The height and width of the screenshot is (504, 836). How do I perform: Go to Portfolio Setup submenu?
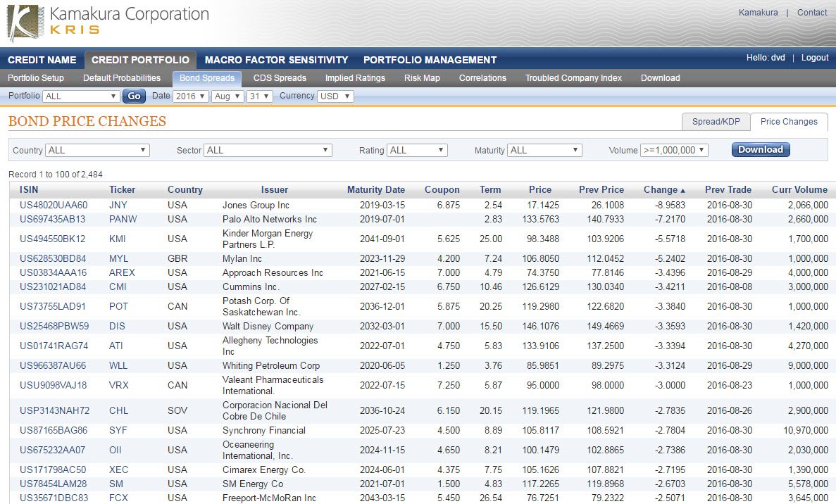(x=36, y=78)
